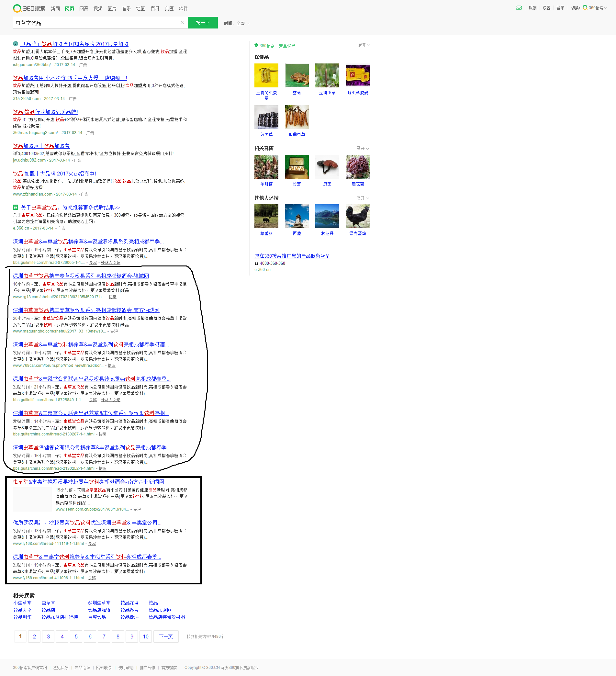Open the 饮品加盟十大品牌 2017火热招商中 ad

point(54,173)
